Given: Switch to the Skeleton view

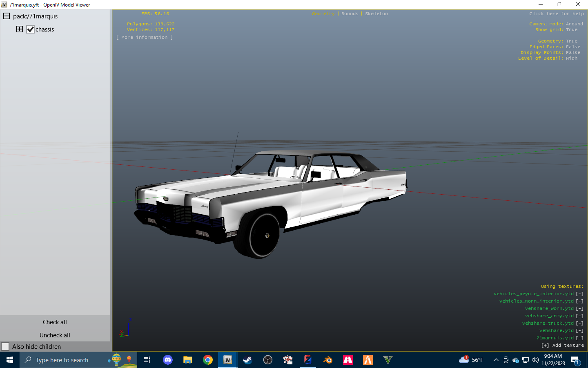Looking at the screenshot, I should (376, 13).
